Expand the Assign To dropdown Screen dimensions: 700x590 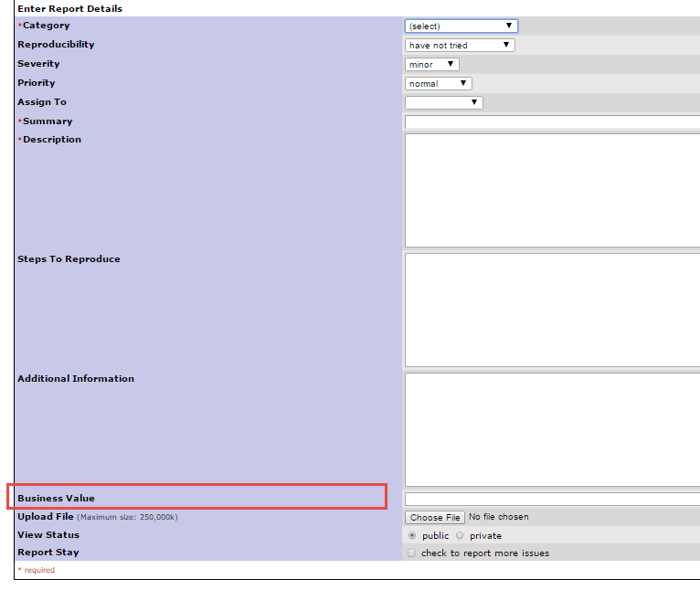coord(443,103)
